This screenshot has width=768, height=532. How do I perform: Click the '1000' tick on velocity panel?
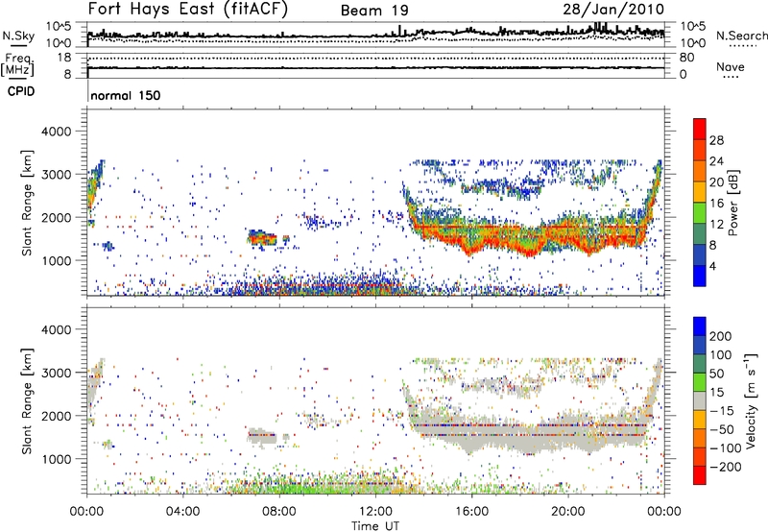[56, 459]
